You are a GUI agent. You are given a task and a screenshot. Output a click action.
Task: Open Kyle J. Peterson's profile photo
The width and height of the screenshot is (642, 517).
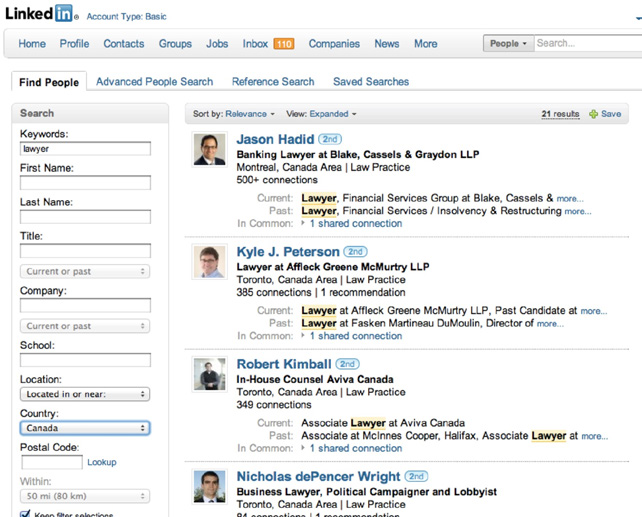coord(209,261)
